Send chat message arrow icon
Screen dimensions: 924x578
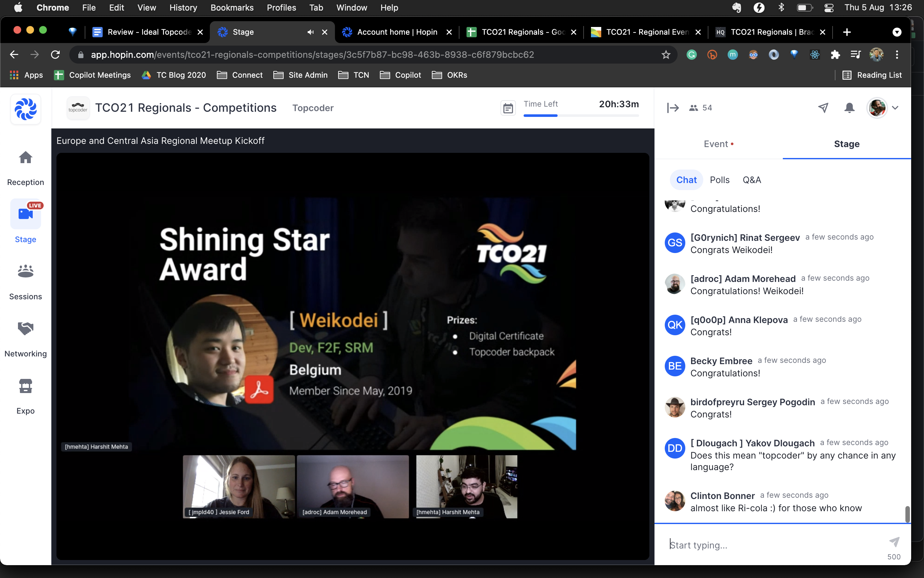(894, 541)
